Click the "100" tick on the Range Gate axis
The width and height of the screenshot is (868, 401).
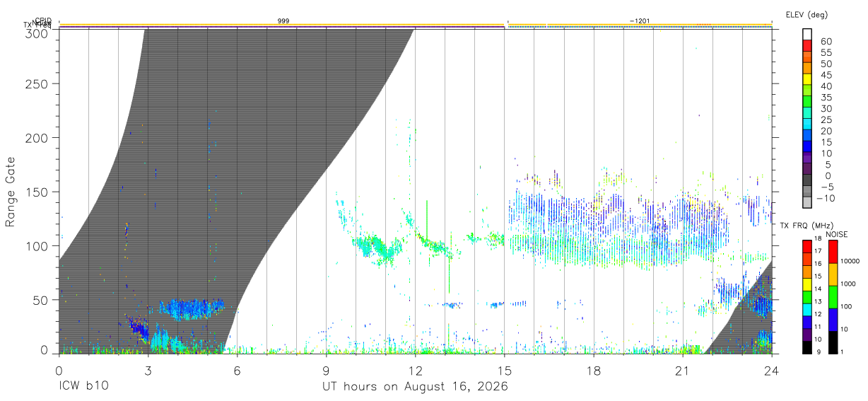click(37, 246)
